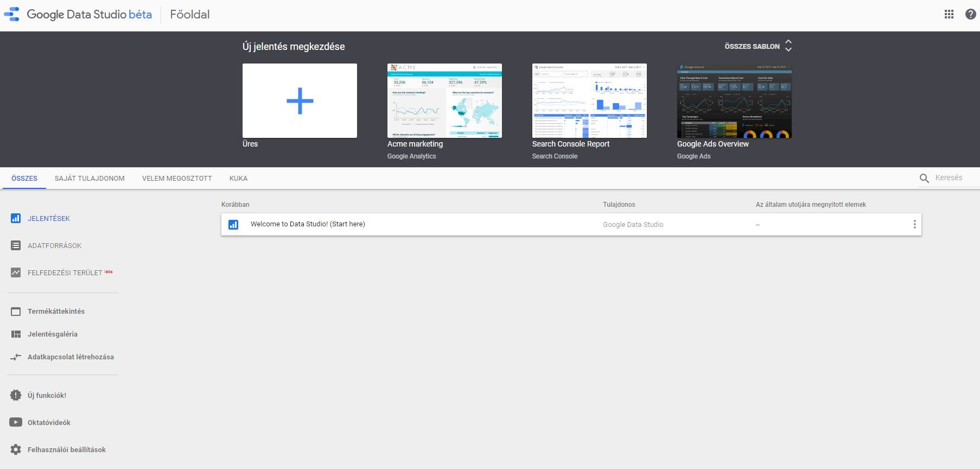The image size is (980, 469).
Task: Click the help question mark icon
Action: pyautogui.click(x=970, y=15)
